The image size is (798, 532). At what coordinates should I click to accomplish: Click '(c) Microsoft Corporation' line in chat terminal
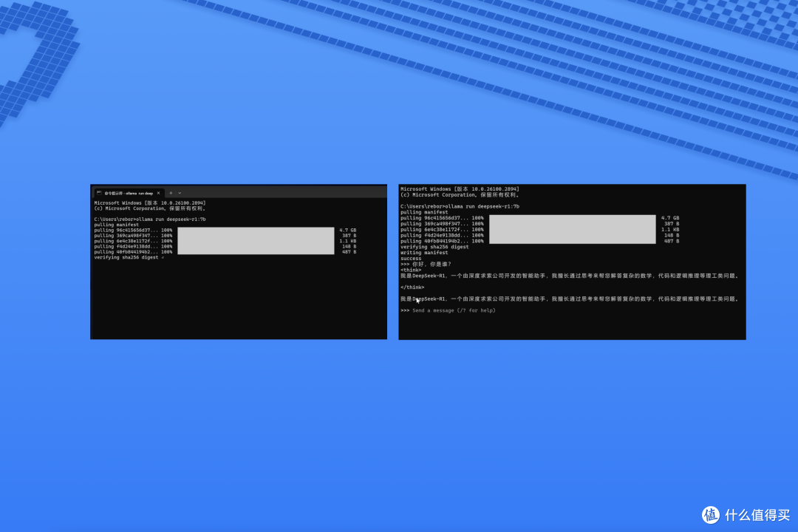(459, 195)
